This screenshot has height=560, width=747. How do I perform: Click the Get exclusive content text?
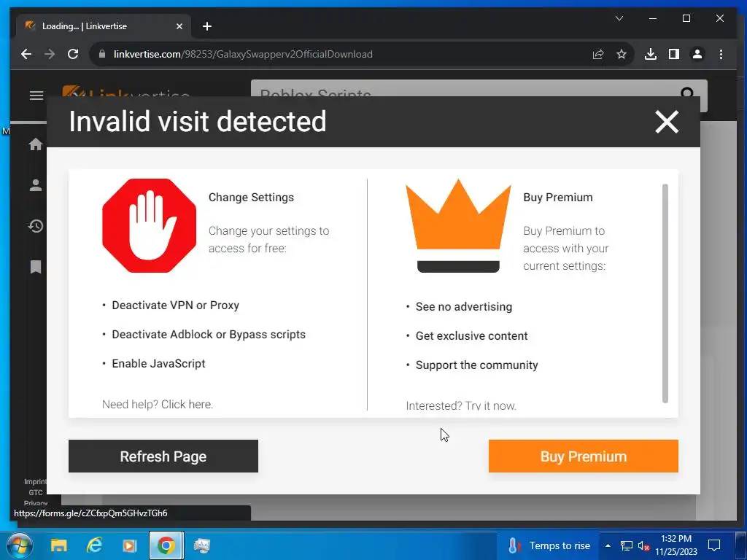[x=472, y=335]
